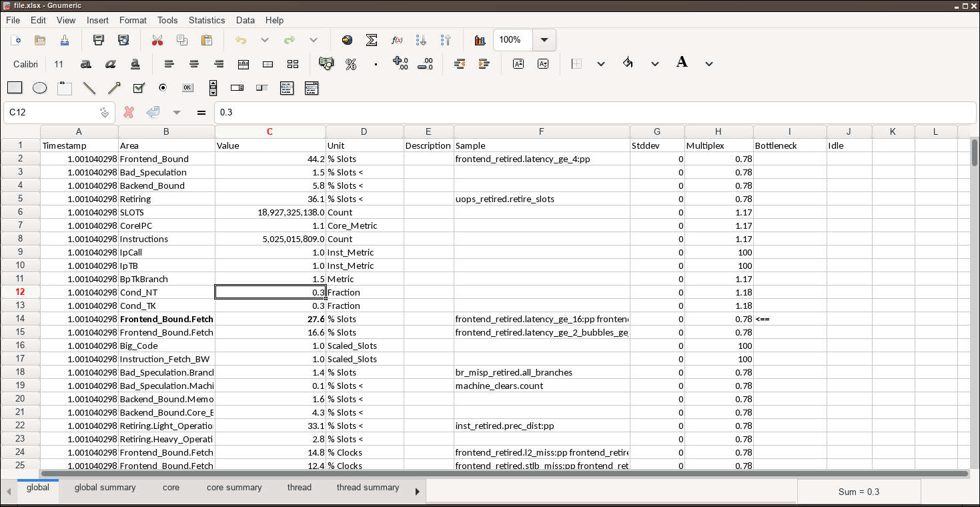Expand background fill color dropdown
The height and width of the screenshot is (507, 980).
pyautogui.click(x=655, y=64)
